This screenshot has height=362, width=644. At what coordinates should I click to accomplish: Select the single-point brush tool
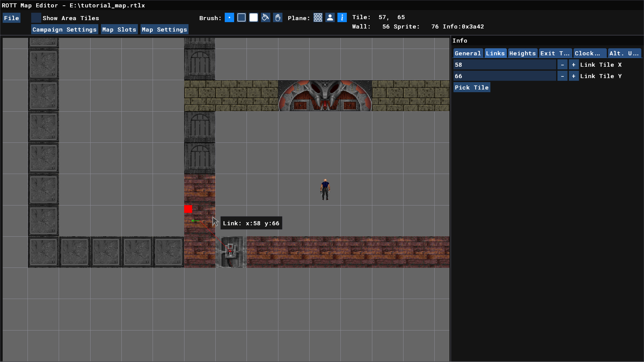tap(229, 18)
